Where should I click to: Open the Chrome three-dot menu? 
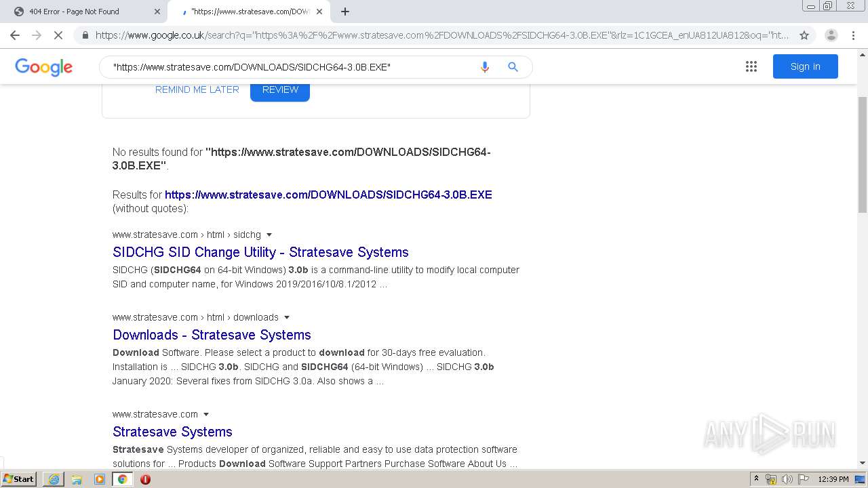(x=853, y=35)
